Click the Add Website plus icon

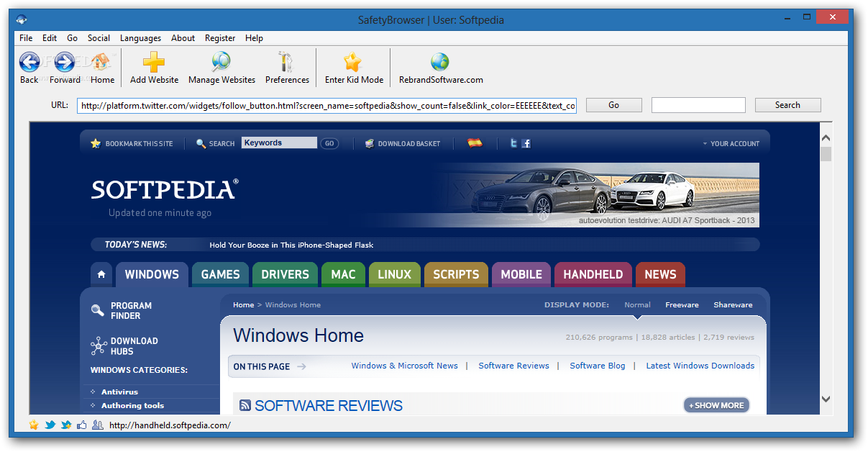pyautogui.click(x=154, y=62)
